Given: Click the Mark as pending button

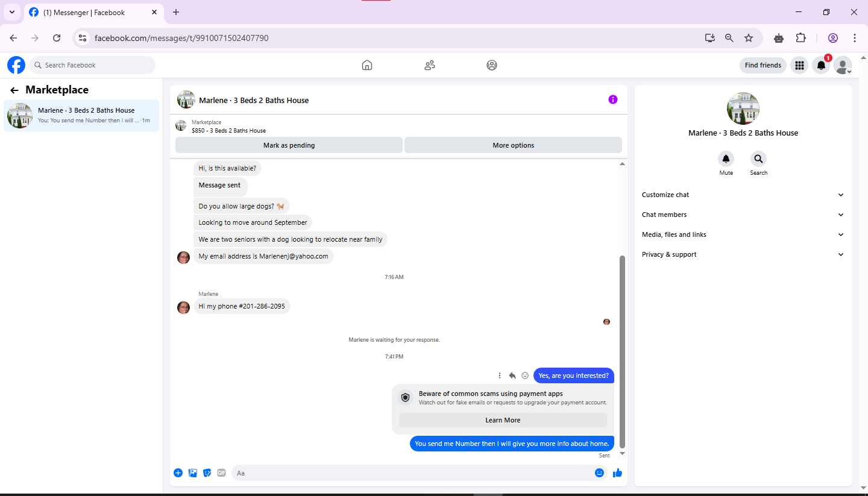Looking at the screenshot, I should [289, 145].
